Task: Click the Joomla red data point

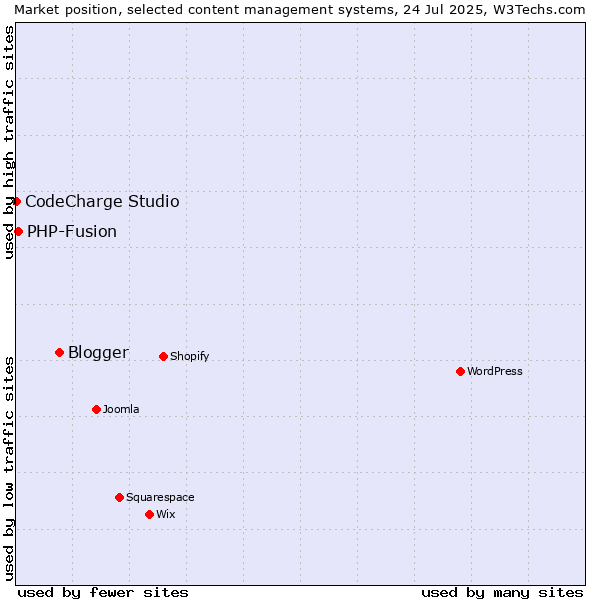Action: [96, 409]
